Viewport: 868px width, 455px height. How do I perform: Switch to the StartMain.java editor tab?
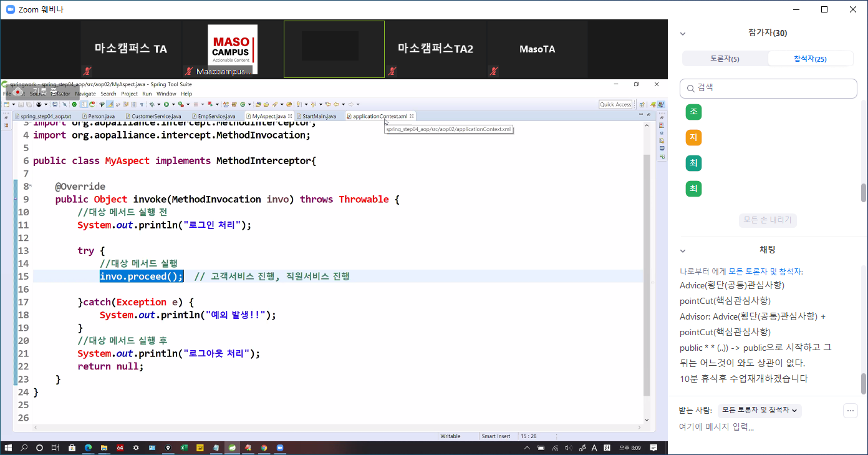(x=319, y=116)
